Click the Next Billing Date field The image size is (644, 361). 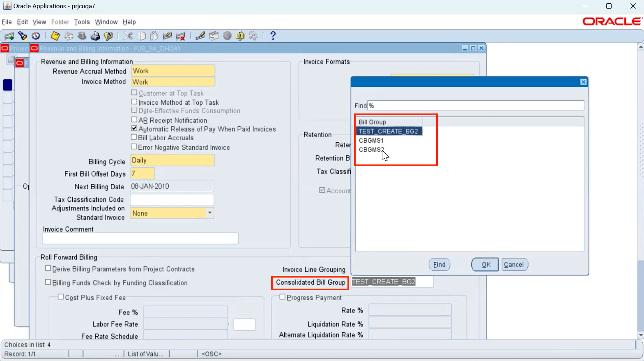point(172,186)
